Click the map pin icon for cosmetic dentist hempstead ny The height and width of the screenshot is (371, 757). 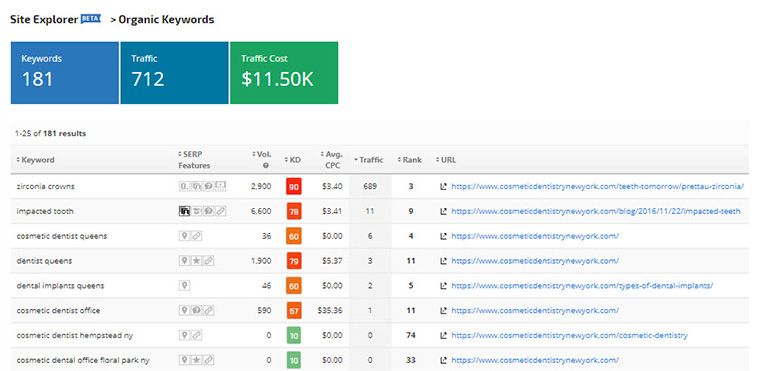[x=184, y=335]
